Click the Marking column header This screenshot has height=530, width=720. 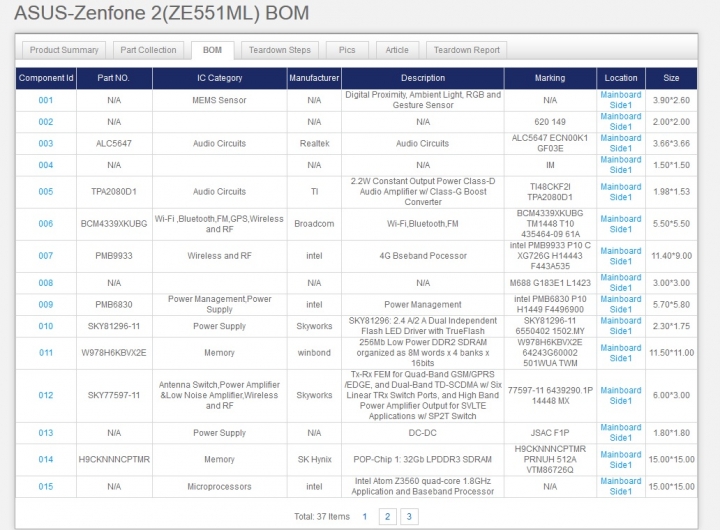550,78
